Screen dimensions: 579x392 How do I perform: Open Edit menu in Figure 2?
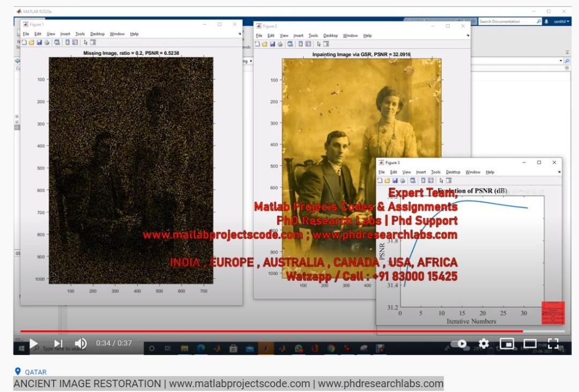pos(271,35)
